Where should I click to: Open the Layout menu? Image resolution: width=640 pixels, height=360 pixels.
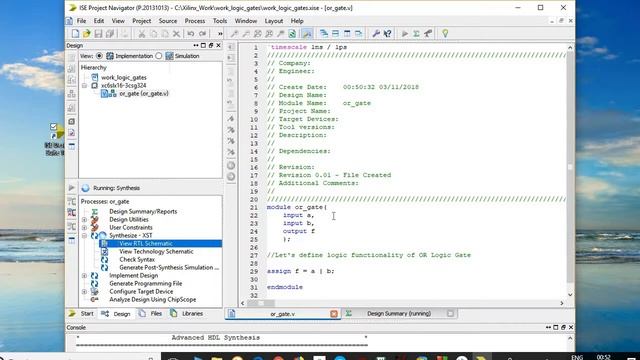click(x=273, y=21)
